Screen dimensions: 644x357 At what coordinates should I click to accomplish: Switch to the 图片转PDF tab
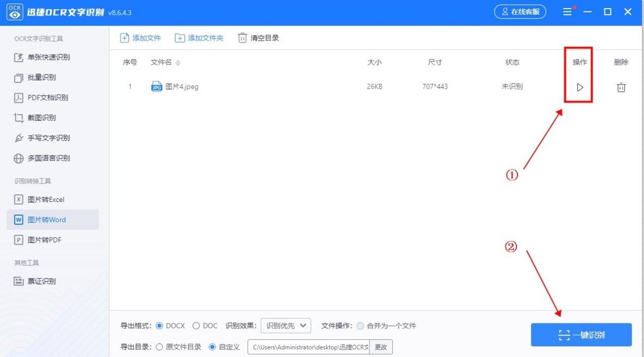click(x=44, y=239)
